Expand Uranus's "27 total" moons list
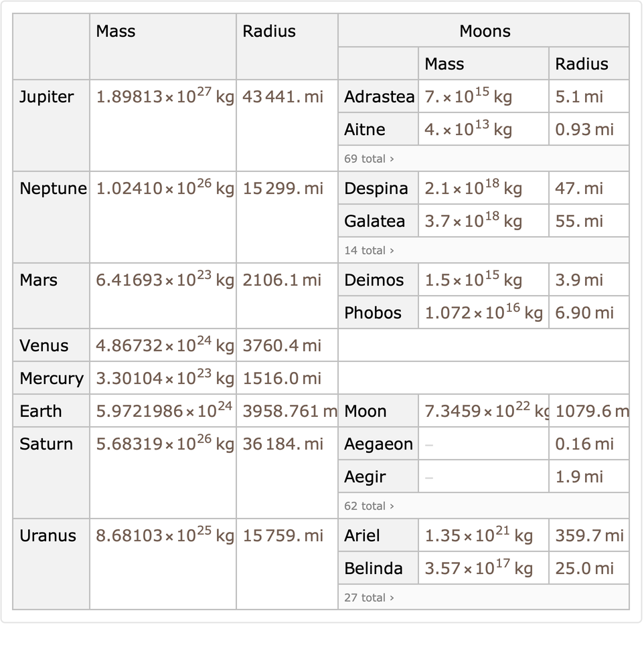The width and height of the screenshot is (644, 645). coord(369,598)
